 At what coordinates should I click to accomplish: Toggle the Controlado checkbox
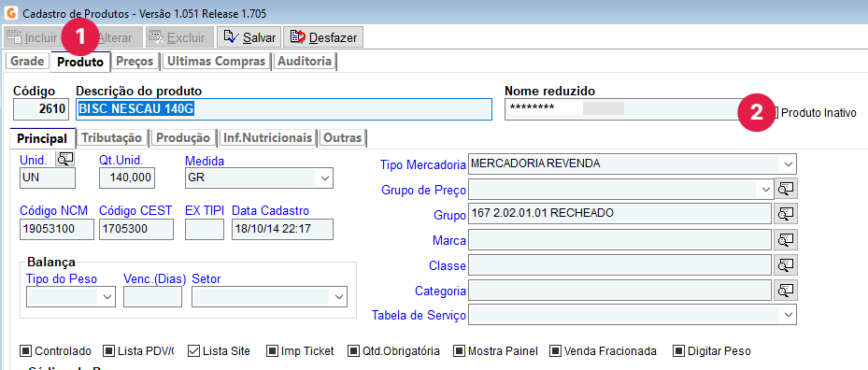pyautogui.click(x=26, y=351)
